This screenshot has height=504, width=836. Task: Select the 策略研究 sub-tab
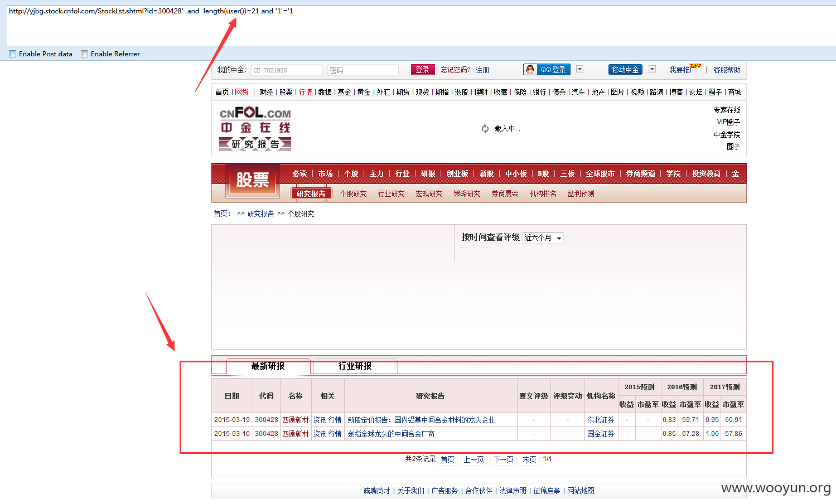(x=467, y=193)
